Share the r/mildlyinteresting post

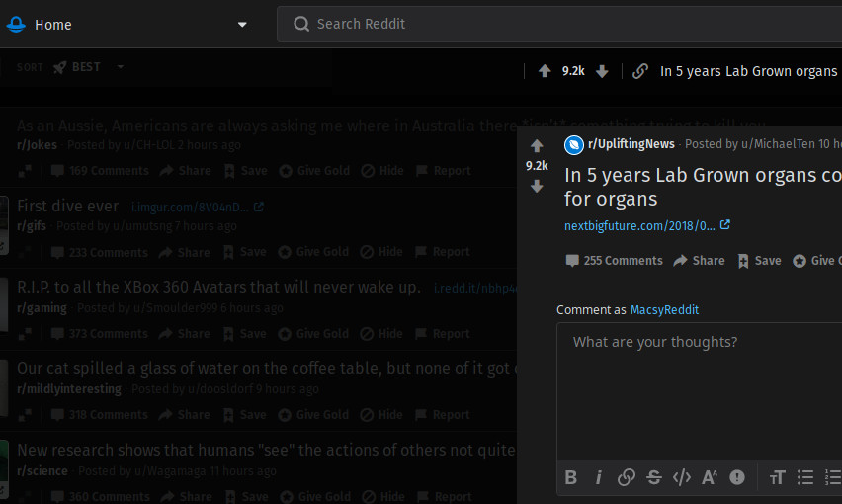(185, 415)
